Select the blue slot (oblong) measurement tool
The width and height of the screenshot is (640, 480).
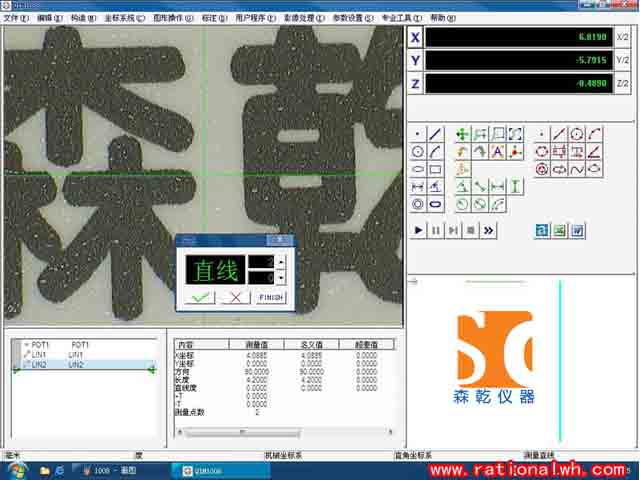click(x=435, y=204)
